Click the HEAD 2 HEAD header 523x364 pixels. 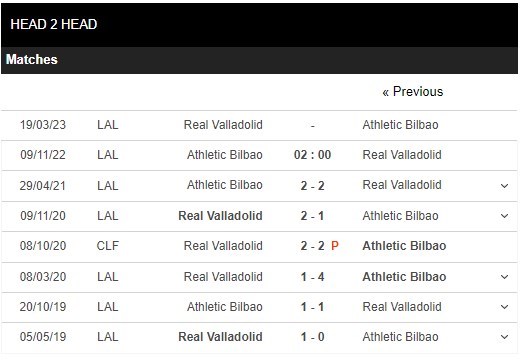click(x=54, y=24)
